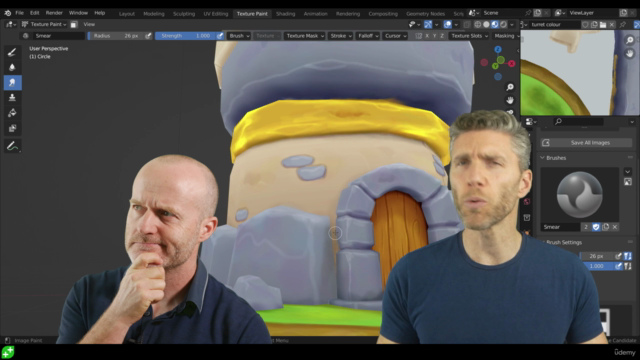
Task: Click image editor pan hand icon
Action: tap(630, 53)
